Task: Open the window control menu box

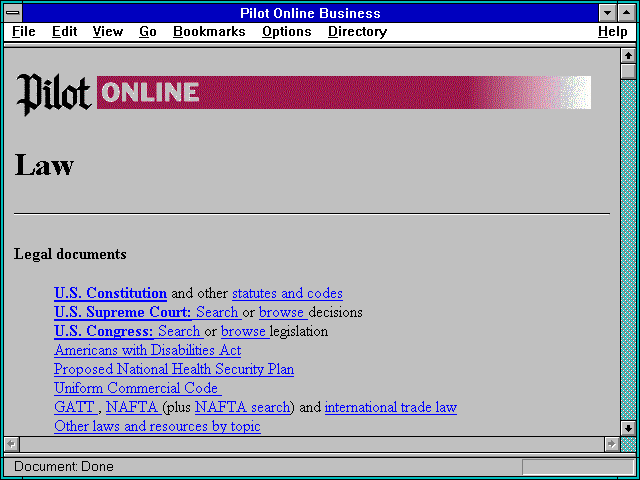Action: [x=13, y=13]
